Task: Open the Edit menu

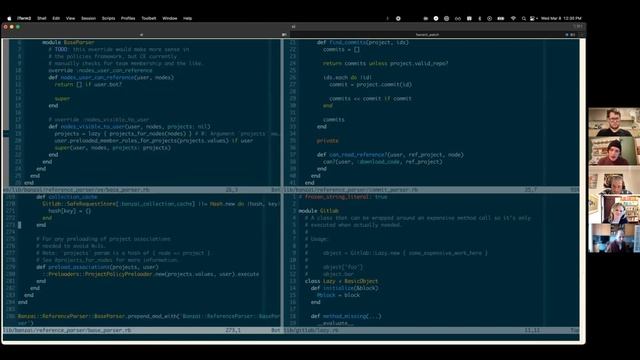Action: pos(56,18)
